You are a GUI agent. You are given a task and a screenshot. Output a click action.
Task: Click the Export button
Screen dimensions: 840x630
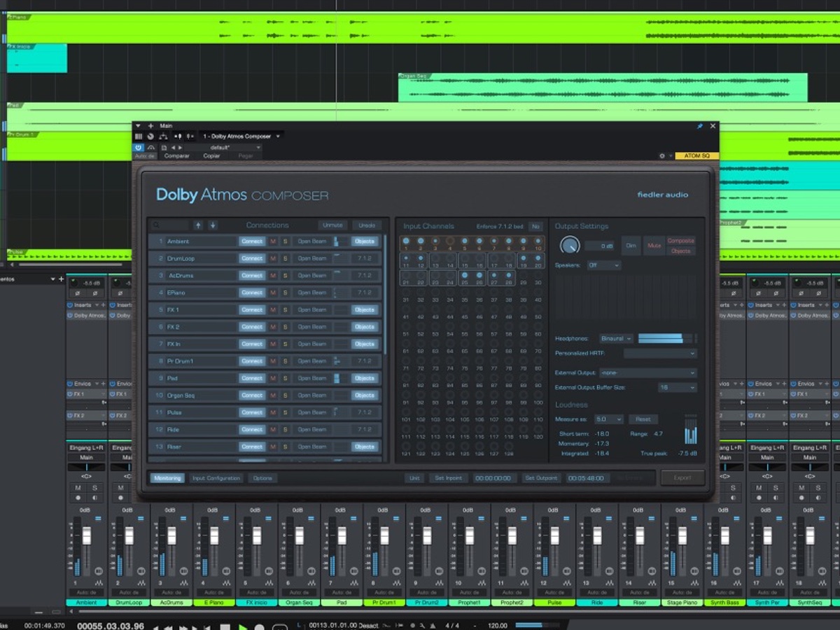tap(682, 478)
